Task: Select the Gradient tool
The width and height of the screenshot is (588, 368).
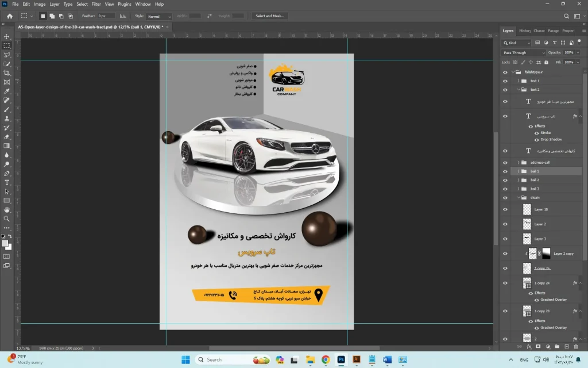Action: point(7,145)
